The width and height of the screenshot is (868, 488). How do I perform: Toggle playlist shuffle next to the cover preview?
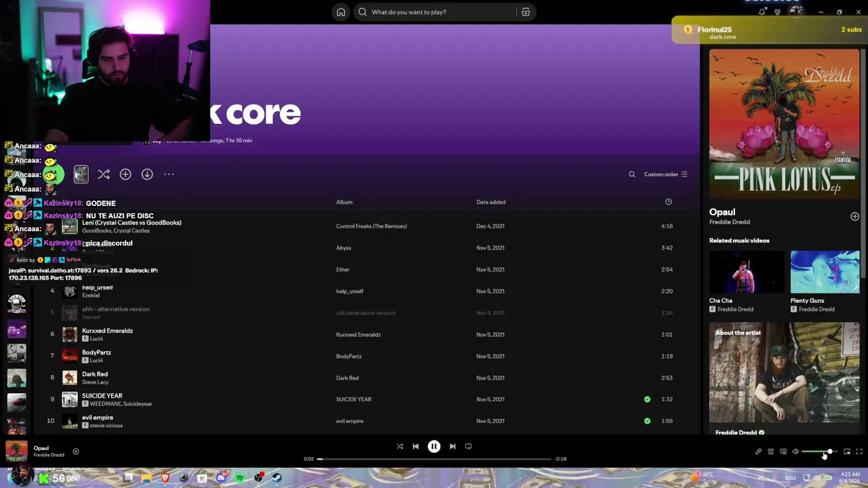[x=104, y=175]
